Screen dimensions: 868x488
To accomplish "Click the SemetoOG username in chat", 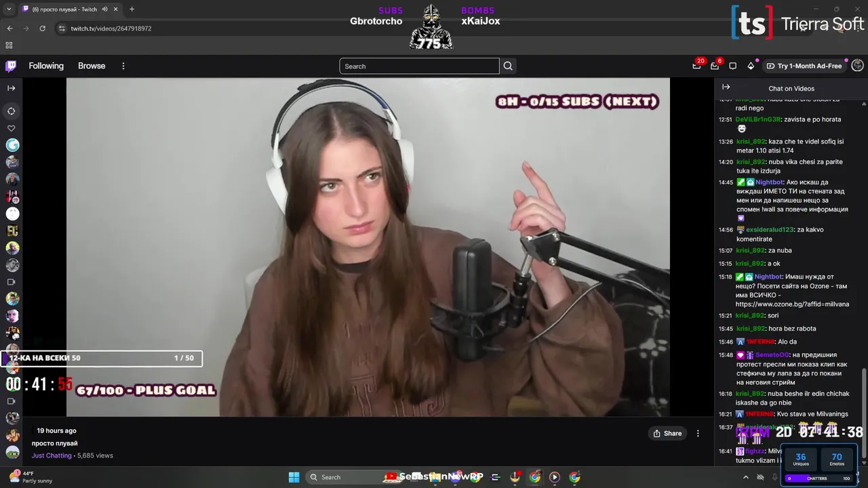I will (x=772, y=355).
